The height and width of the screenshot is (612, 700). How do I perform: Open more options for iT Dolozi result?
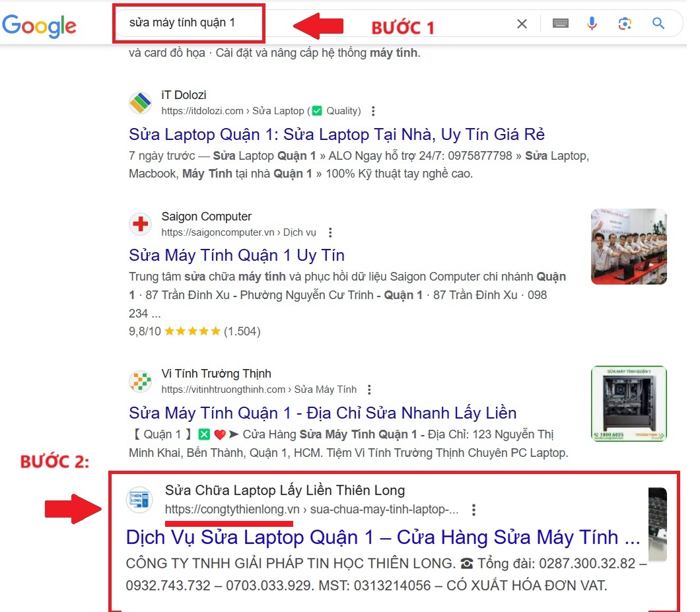(374, 111)
